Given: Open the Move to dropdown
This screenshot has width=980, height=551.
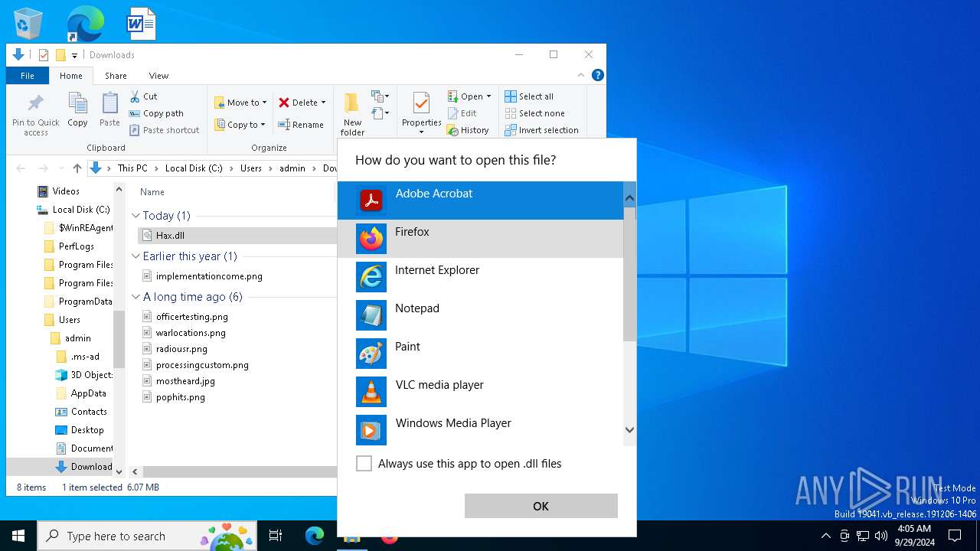Looking at the screenshot, I should (240, 103).
